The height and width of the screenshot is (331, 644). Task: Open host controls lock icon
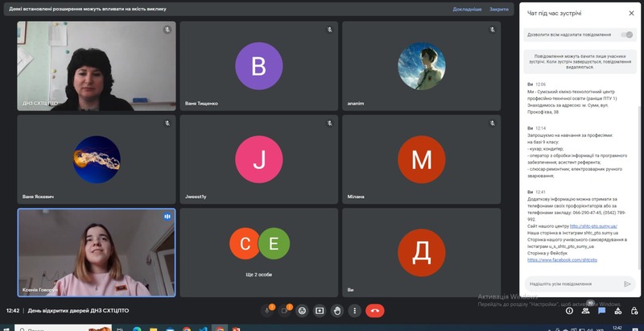coord(632,311)
